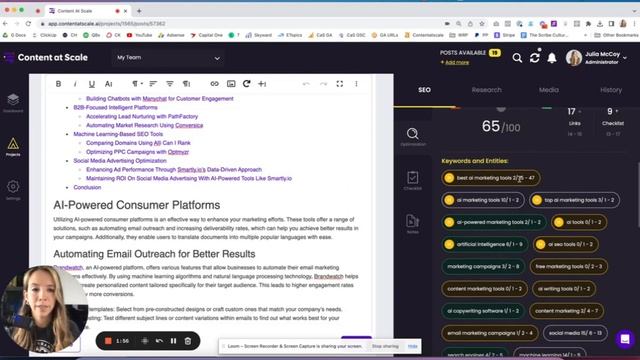This screenshot has height=360, width=640.
Task: Open the Checklist panel icon
Action: click(x=413, y=181)
